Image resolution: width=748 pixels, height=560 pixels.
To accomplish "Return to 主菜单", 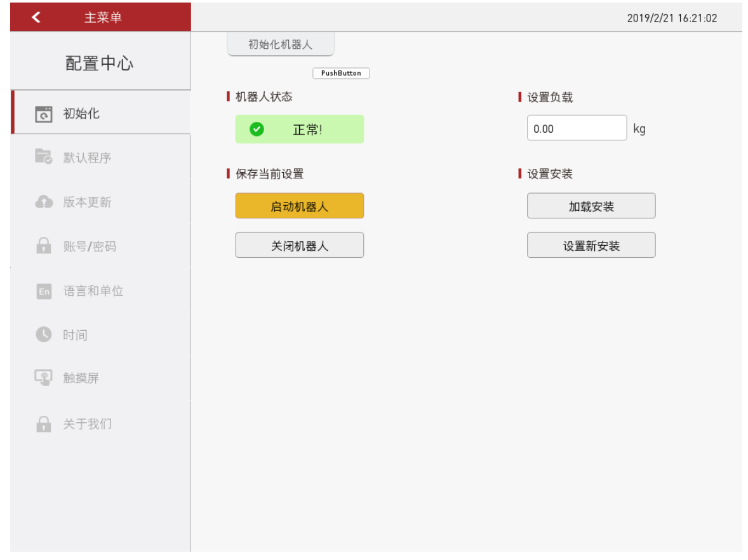I will 101,17.
